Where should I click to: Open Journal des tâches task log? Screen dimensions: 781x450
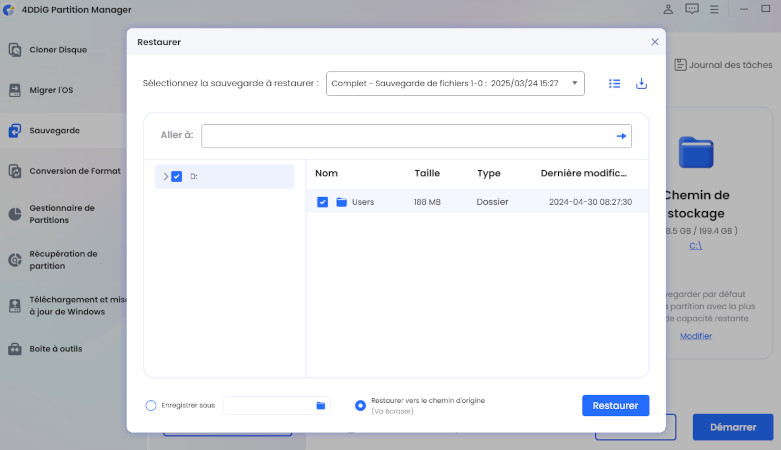(x=723, y=65)
